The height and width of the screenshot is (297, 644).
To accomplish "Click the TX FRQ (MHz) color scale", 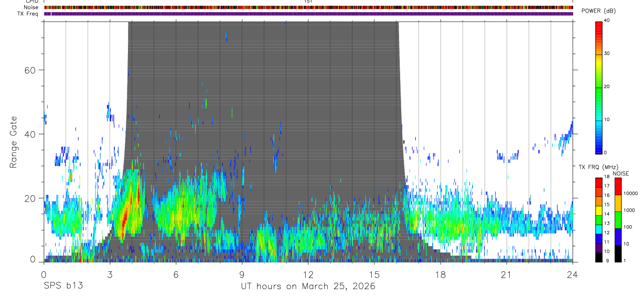I will click(x=599, y=219).
